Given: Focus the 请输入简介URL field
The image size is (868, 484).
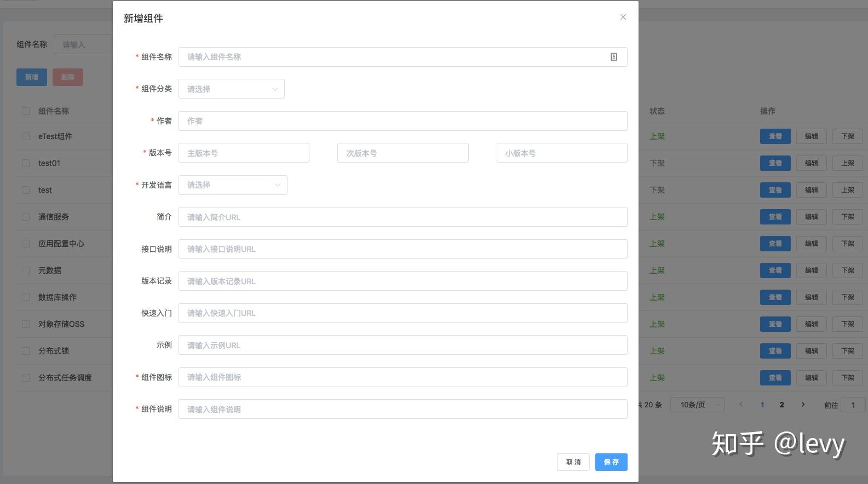Looking at the screenshot, I should click(x=403, y=217).
